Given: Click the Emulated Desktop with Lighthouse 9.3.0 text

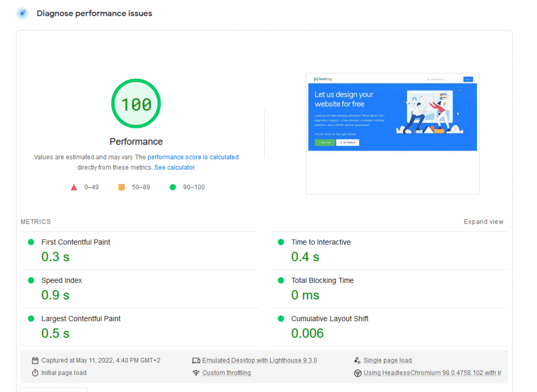Looking at the screenshot, I should click(260, 361).
